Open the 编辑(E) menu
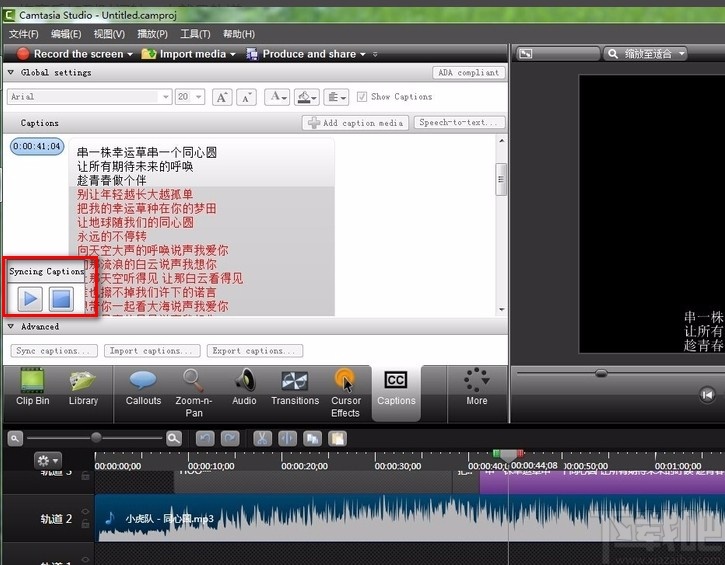725x565 pixels. tap(66, 34)
